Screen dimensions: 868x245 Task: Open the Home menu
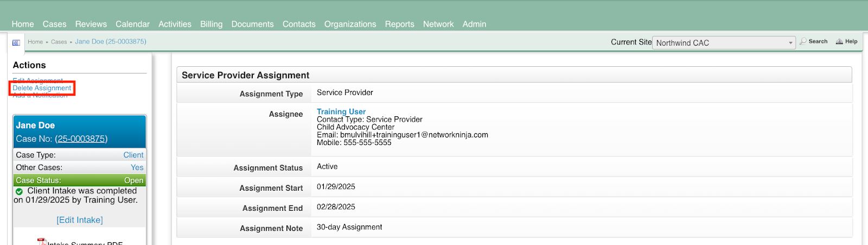(x=23, y=24)
